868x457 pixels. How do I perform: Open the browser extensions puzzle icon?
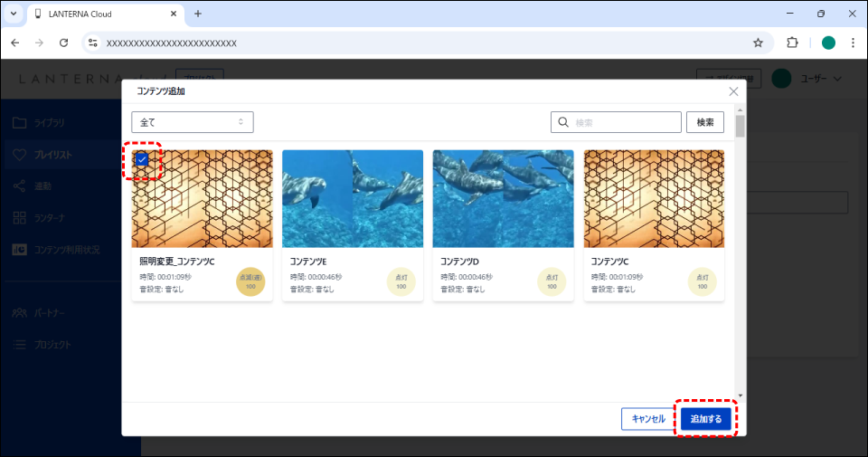click(x=793, y=43)
